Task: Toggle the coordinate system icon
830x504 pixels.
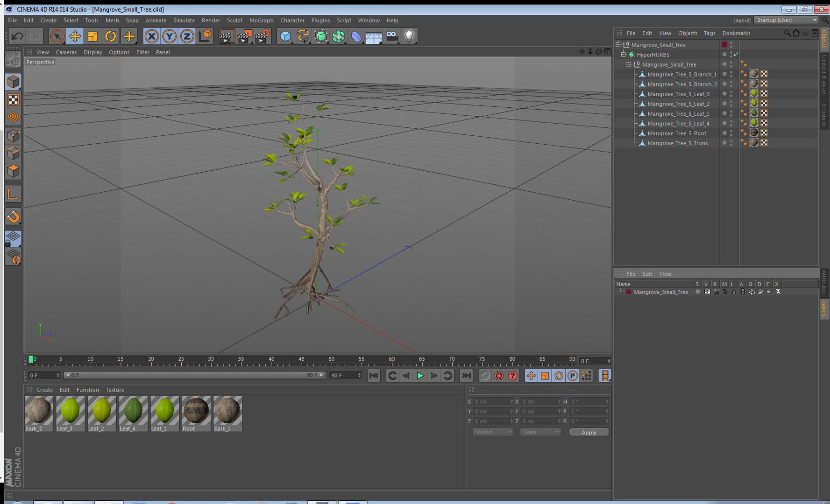Action: tap(205, 36)
